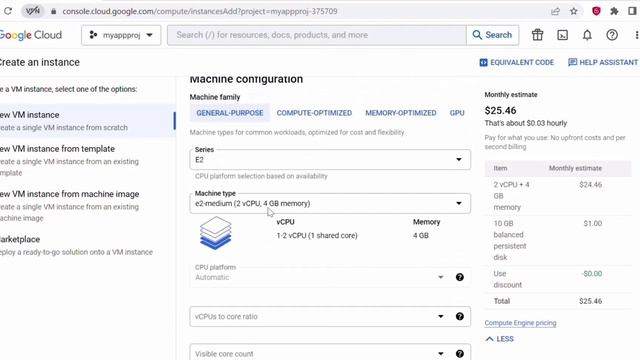640x360 pixels.
Task: Click the stacked layers machine type icon
Action: click(x=216, y=233)
